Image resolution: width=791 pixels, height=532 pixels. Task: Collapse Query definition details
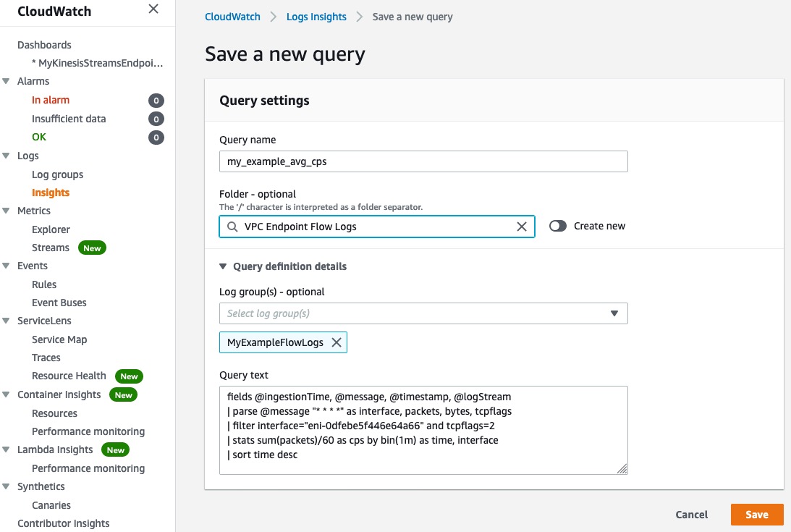[222, 266]
